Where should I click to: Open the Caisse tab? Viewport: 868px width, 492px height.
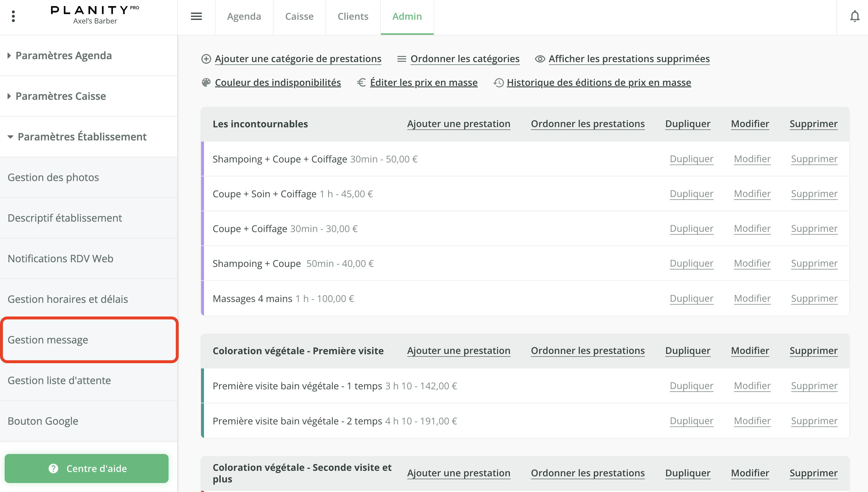[x=299, y=16]
